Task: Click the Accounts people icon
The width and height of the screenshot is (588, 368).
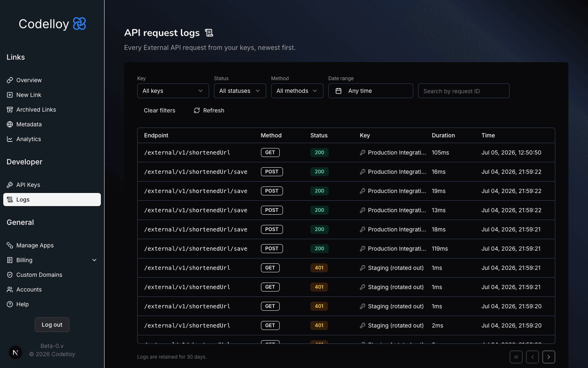Action: [x=10, y=289]
